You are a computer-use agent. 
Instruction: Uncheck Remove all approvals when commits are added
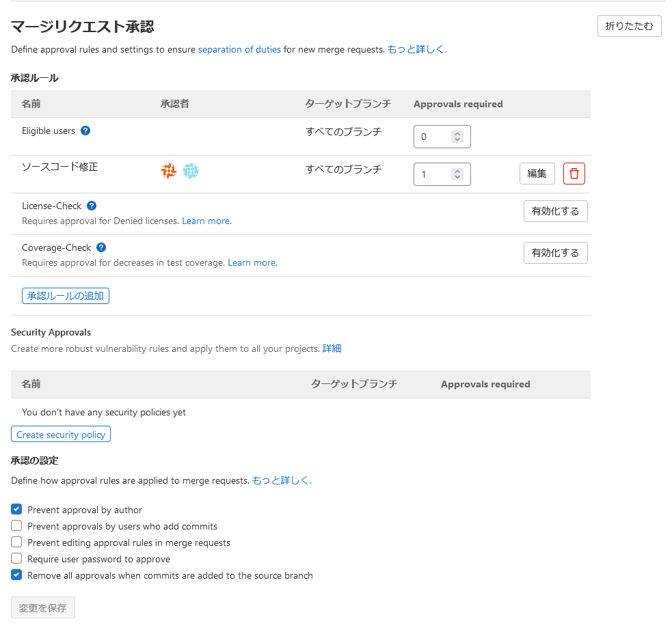click(17, 575)
